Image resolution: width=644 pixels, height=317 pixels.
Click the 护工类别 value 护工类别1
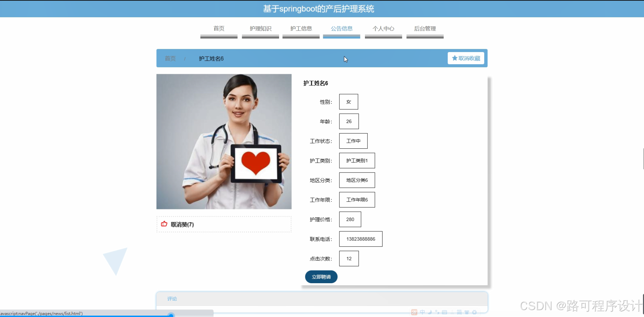[x=357, y=161]
